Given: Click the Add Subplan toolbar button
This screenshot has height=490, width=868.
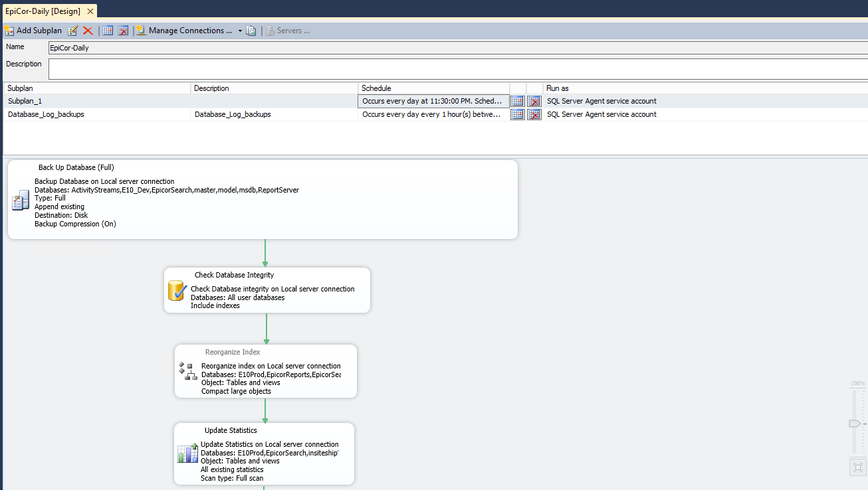Looking at the screenshot, I should click(33, 31).
